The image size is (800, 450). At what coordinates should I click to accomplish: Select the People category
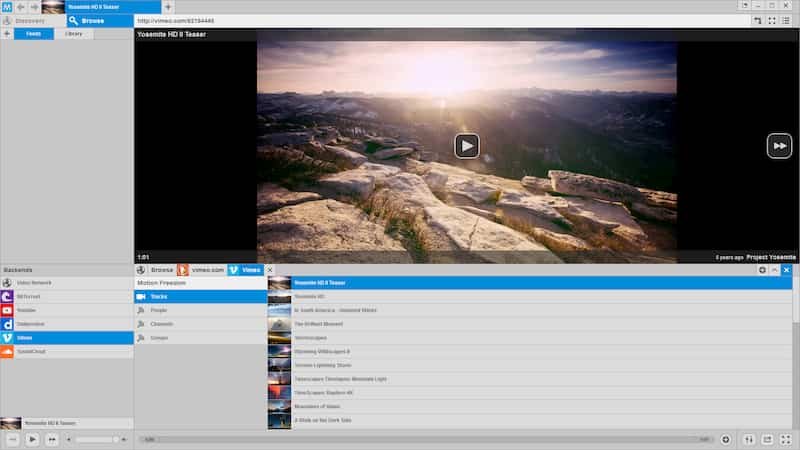pos(201,310)
